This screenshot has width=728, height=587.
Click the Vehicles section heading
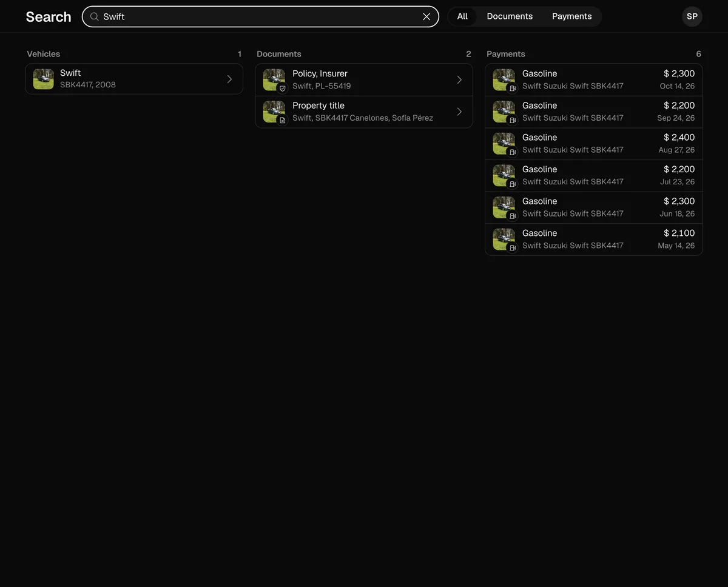pos(44,54)
